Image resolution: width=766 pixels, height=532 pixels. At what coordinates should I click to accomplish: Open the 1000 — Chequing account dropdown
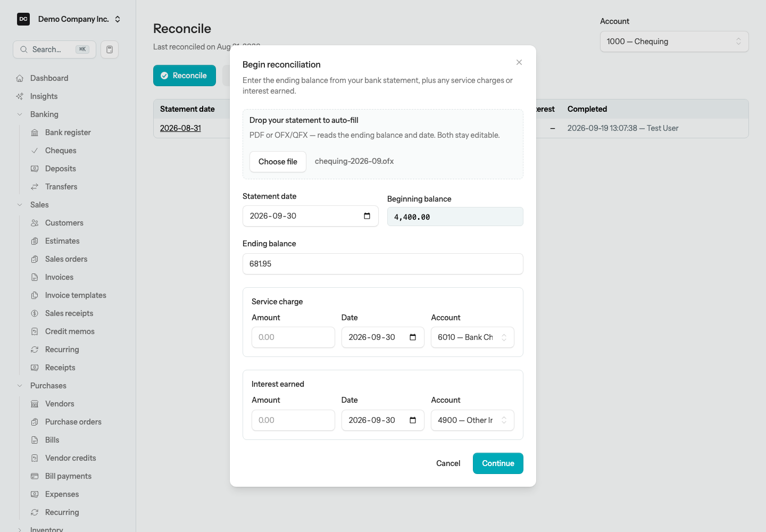(x=674, y=41)
